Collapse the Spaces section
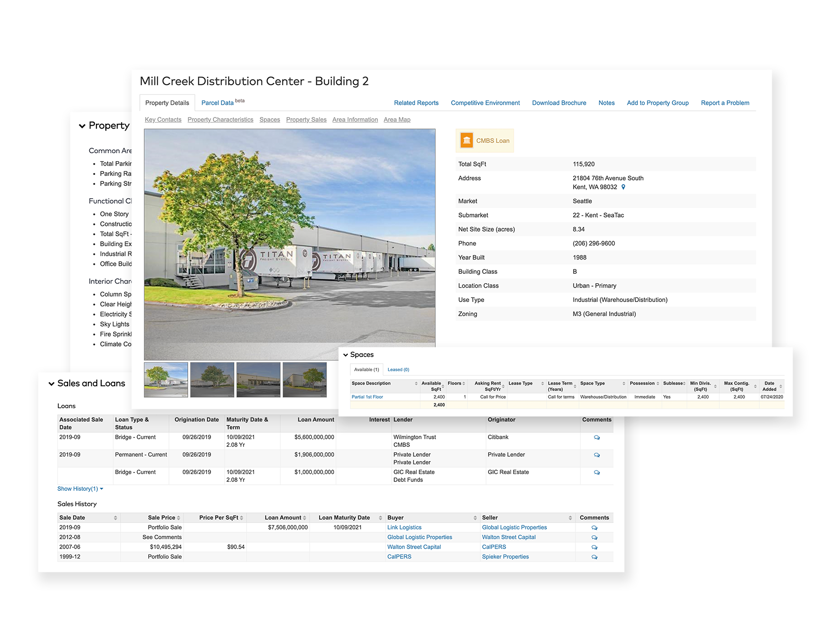The height and width of the screenshot is (644, 829). click(x=345, y=354)
